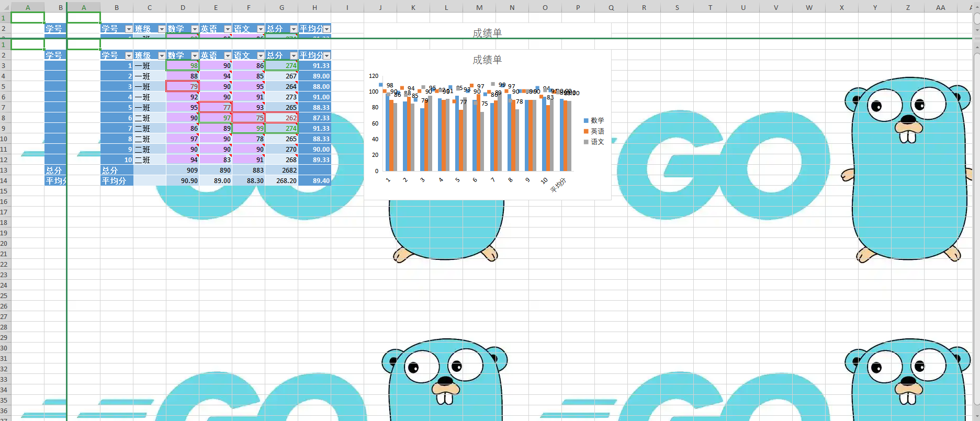Open 班级 filter dropdown in lower pane
Image resolution: width=980 pixels, height=421 pixels.
click(x=162, y=55)
